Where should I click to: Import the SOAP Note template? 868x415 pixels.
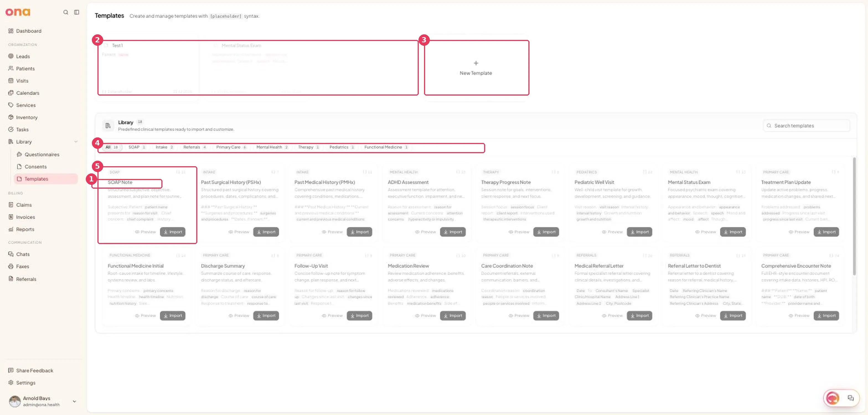172,232
